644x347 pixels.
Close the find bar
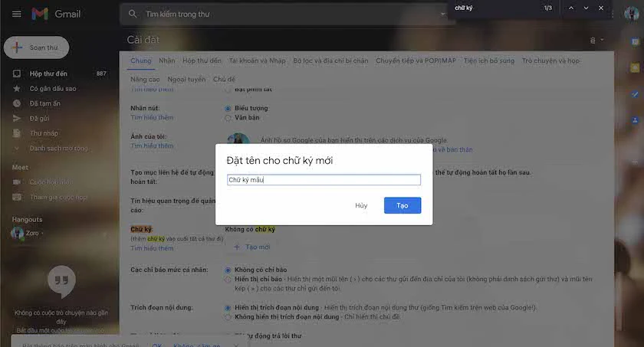coord(601,8)
